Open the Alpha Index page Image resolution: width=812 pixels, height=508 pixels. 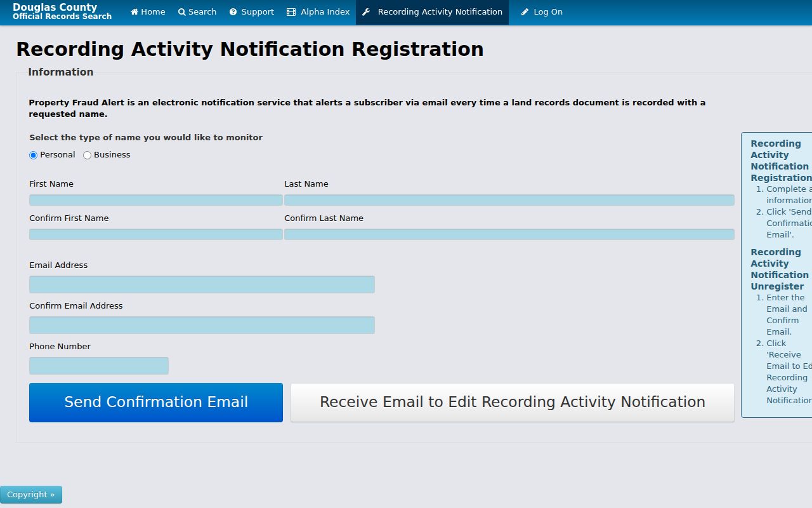[318, 12]
